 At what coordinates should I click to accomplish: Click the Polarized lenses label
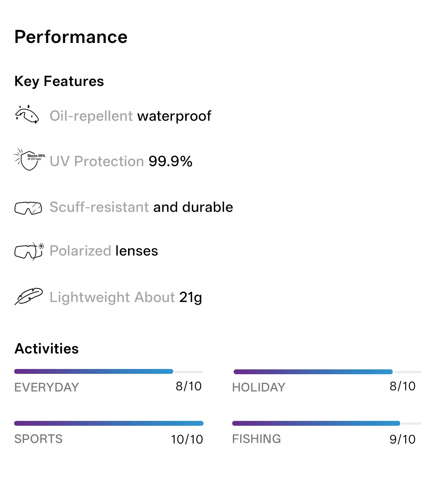click(x=104, y=251)
